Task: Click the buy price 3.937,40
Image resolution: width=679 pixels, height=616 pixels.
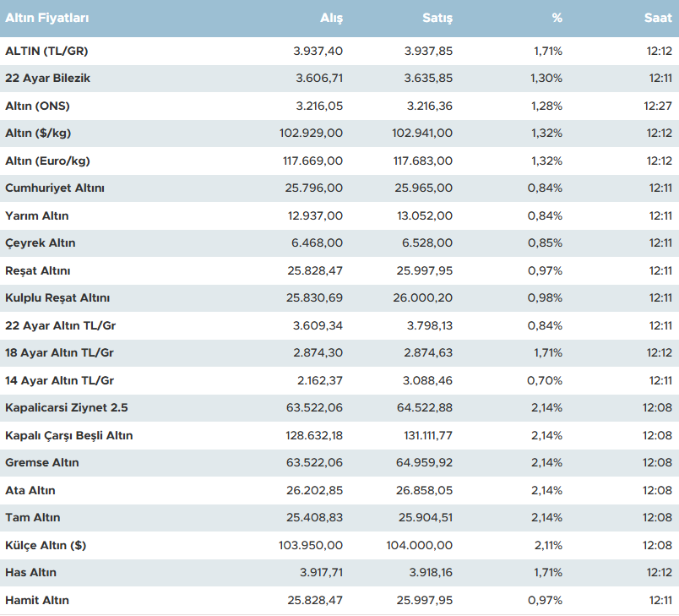Action: click(x=318, y=51)
